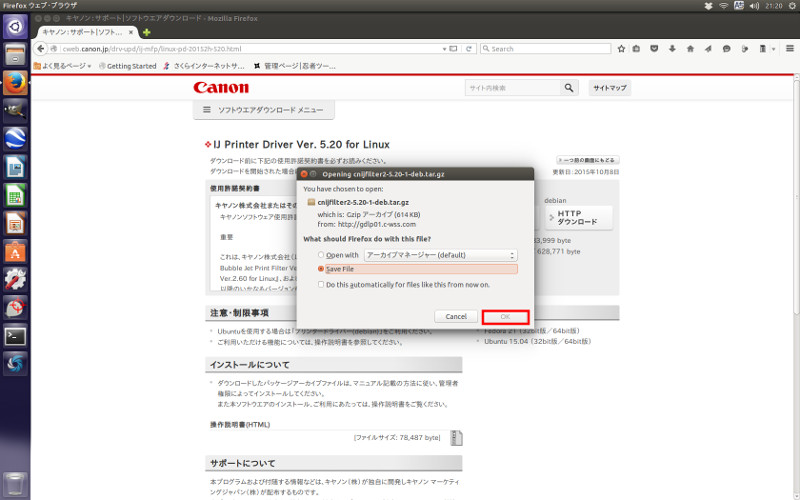Click Cancel in the download dialog
The width and height of the screenshot is (800, 500).
tap(456, 316)
